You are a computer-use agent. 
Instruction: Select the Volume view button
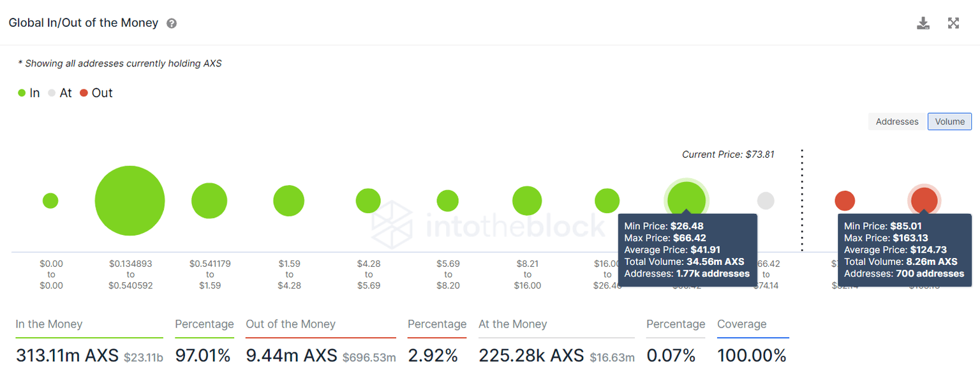[949, 121]
